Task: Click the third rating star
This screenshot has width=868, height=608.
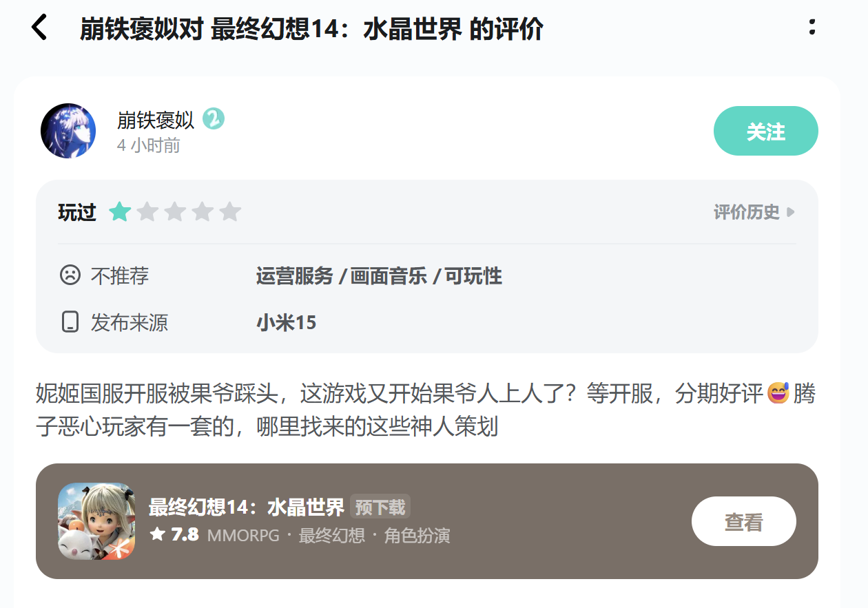Action: point(175,211)
